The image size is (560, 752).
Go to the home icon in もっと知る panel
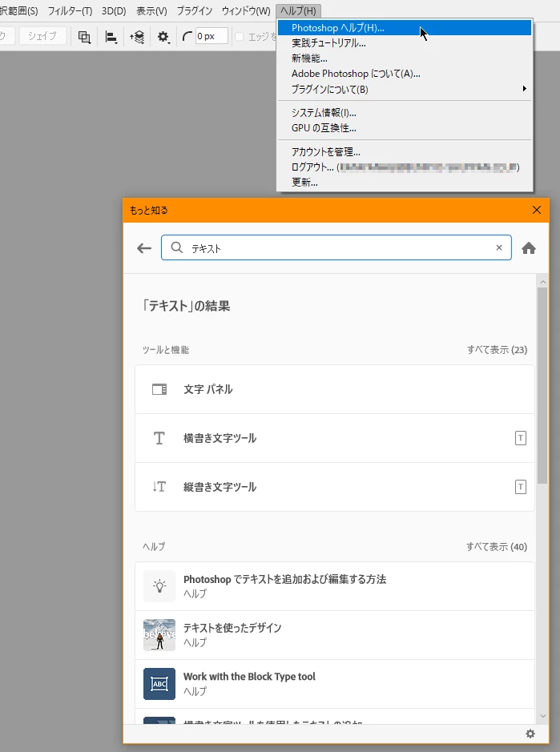(529, 248)
